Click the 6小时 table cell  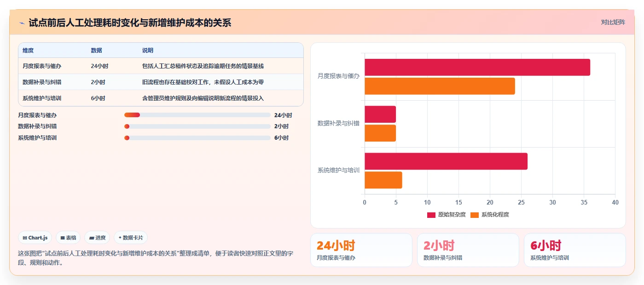(x=98, y=98)
